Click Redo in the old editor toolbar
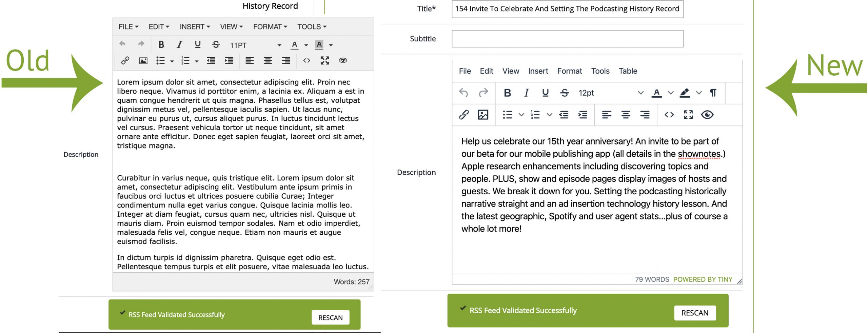Image resolution: width=868 pixels, height=333 pixels. 141,44
